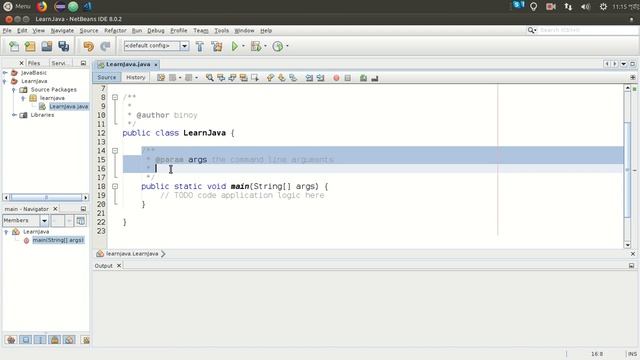Click Find Previous Occurrence icon
This screenshot has width=640, height=360.
click(221, 78)
